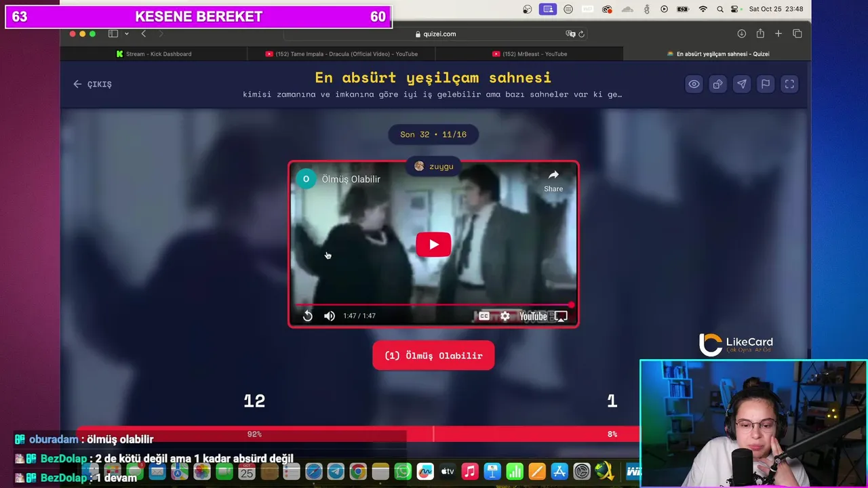
Task: Click the battery status menu bar icon
Action: [683, 9]
